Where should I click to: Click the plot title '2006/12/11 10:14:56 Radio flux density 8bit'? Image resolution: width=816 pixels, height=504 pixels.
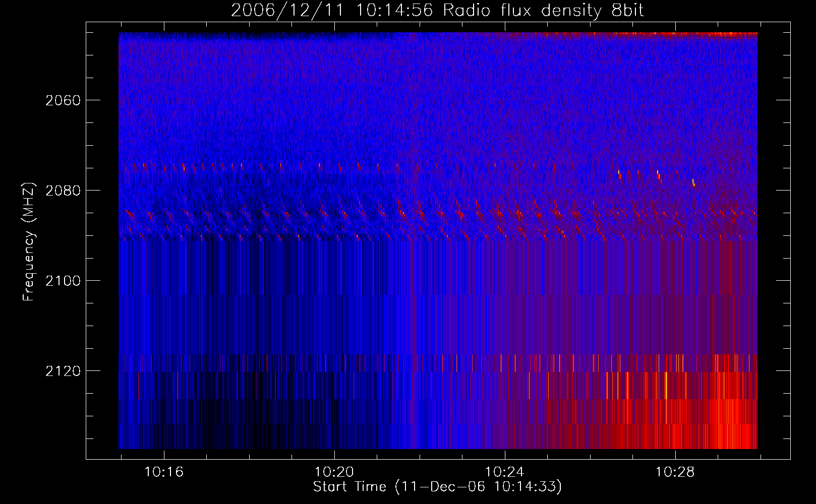(x=437, y=10)
